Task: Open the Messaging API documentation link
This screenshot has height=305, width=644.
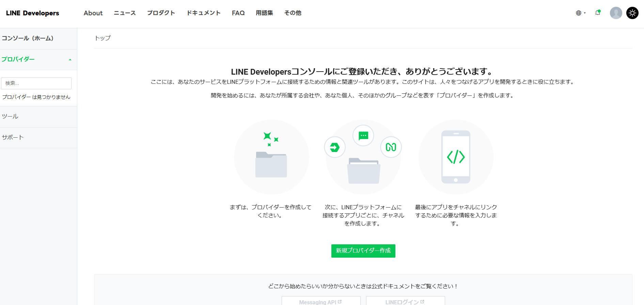Action: 321,301
